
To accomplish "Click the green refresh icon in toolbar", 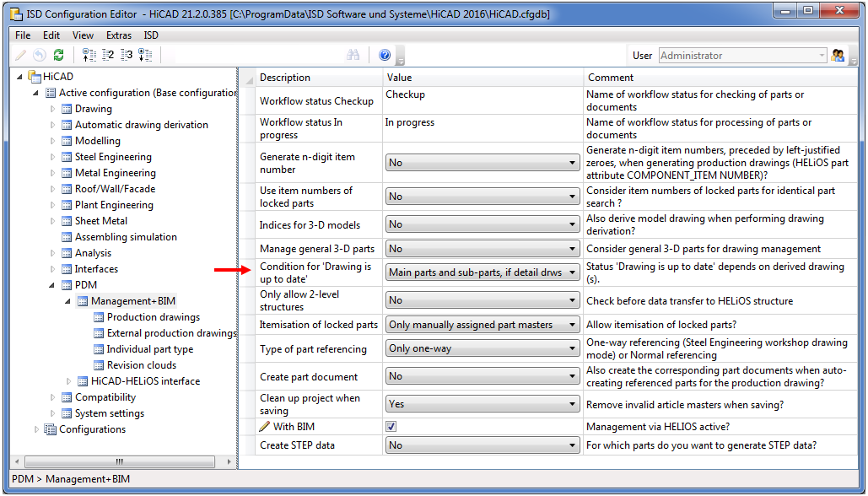I will point(58,55).
